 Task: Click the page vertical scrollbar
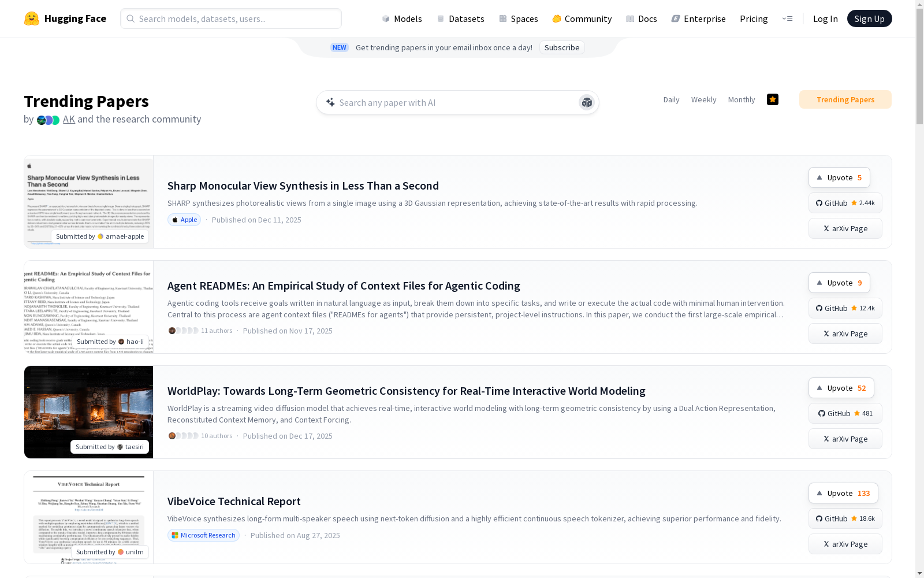click(919, 289)
